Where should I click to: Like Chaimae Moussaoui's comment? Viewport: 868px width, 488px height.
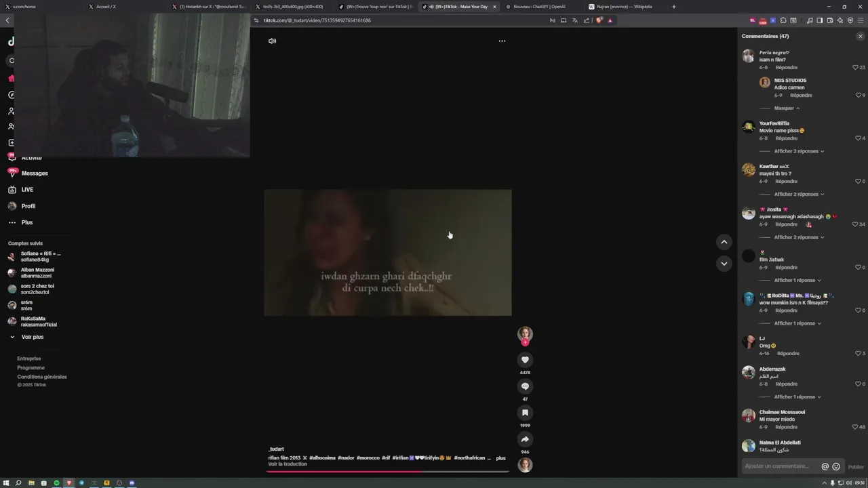point(856,427)
